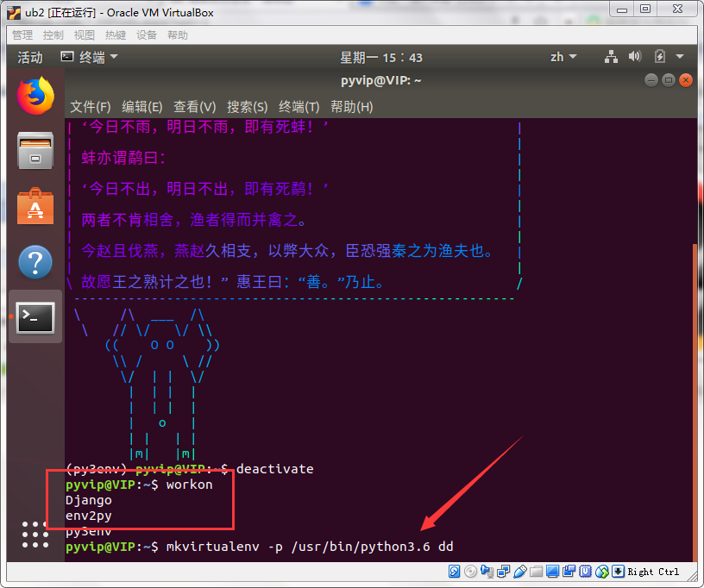Open volume indicator in Ubuntu top bar
Viewport: 704px width, 588px height.
coord(635,57)
